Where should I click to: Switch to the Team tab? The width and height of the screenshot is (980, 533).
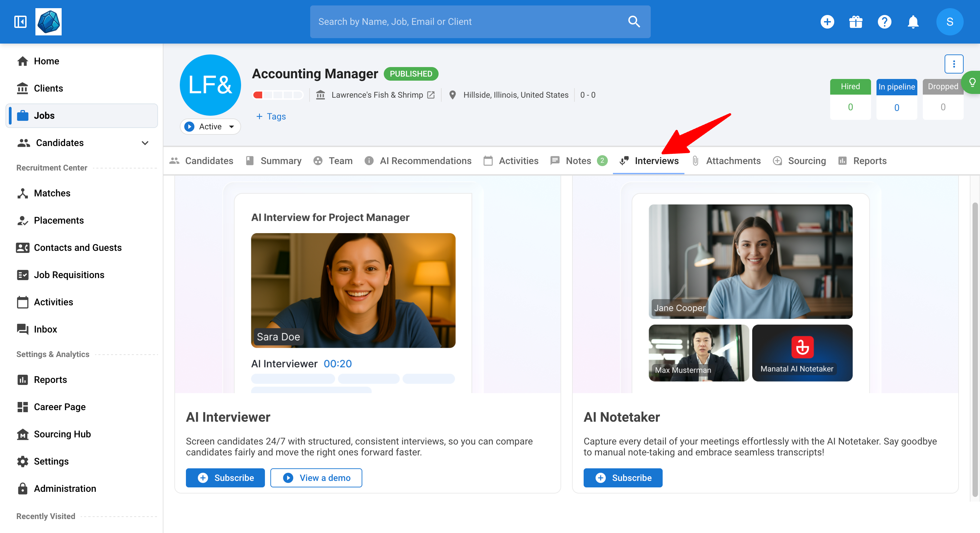coord(333,161)
